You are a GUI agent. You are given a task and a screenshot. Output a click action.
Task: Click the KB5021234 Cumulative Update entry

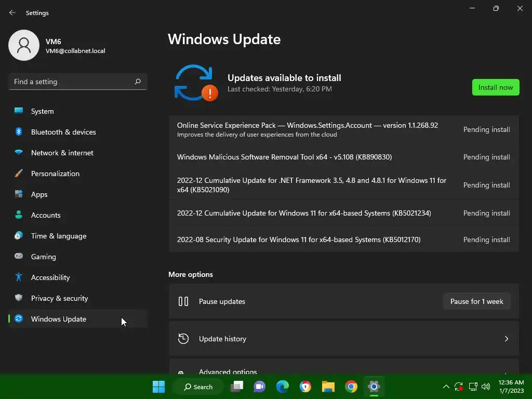[344, 213]
